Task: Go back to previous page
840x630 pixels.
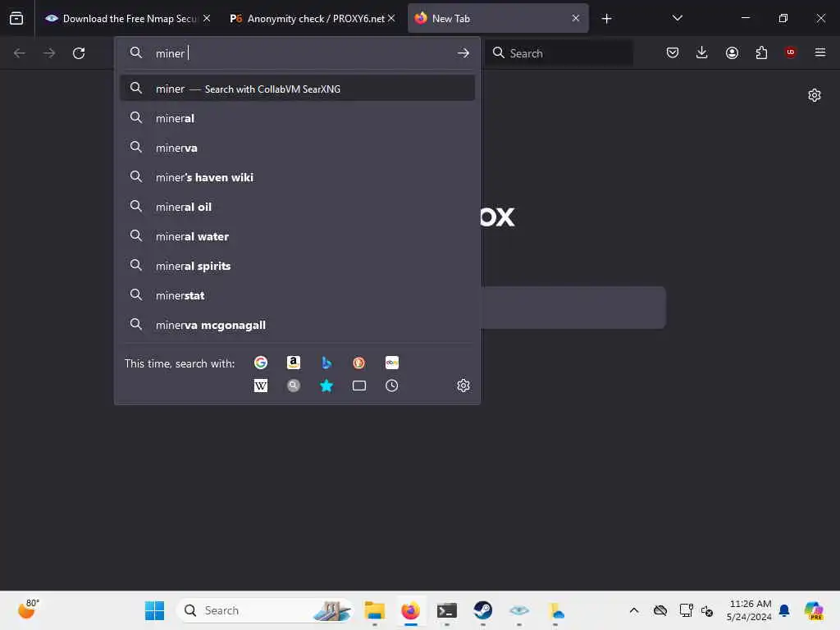Action: click(20, 53)
